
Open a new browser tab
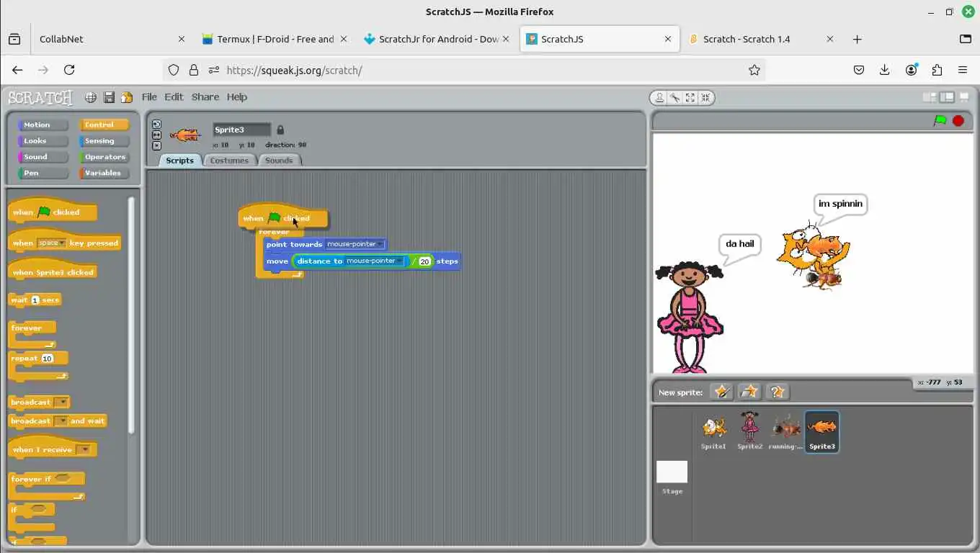click(x=857, y=39)
